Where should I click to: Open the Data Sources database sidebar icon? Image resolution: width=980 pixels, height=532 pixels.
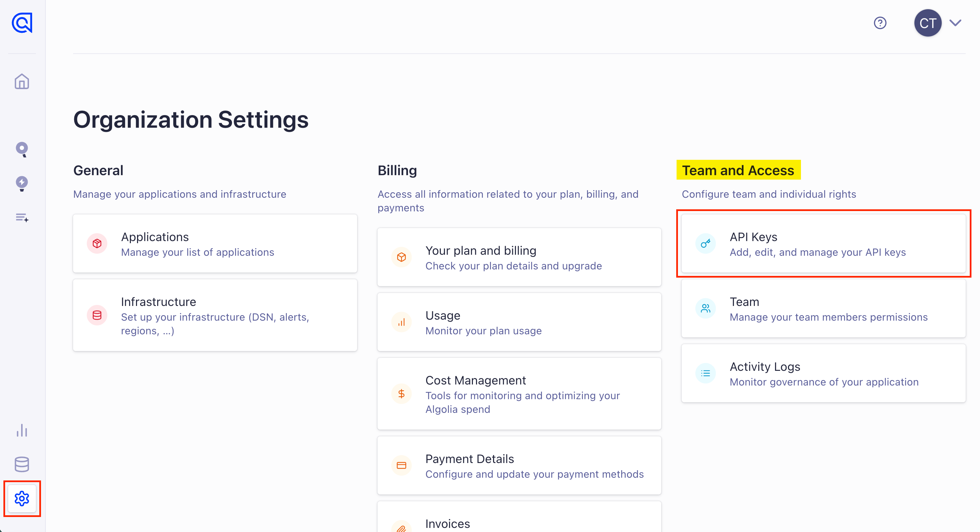[22, 464]
